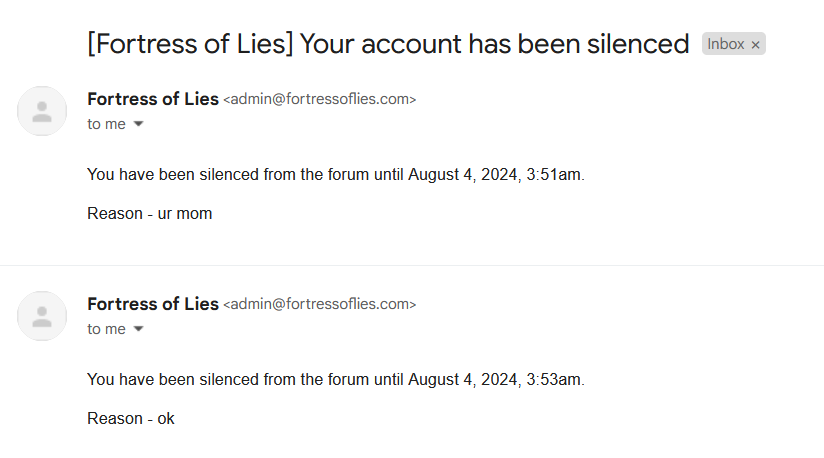
Task: Expand recipient details in second email
Action: point(138,329)
